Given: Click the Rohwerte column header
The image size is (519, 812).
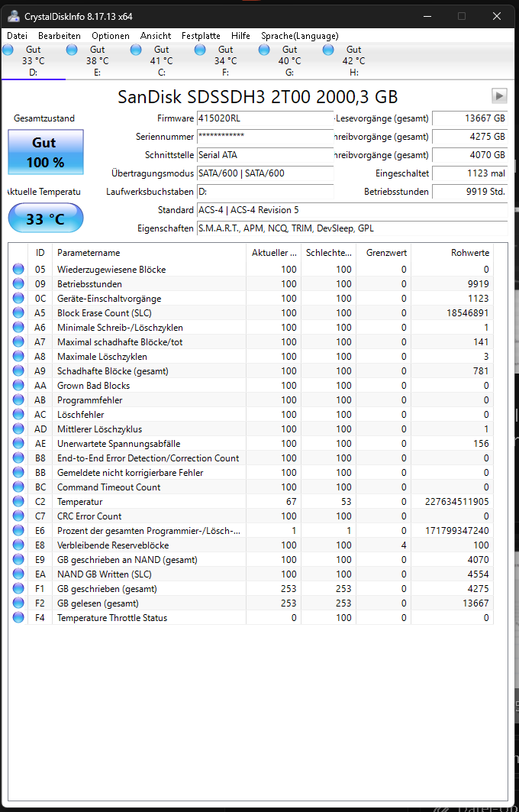Looking at the screenshot, I should [453, 253].
